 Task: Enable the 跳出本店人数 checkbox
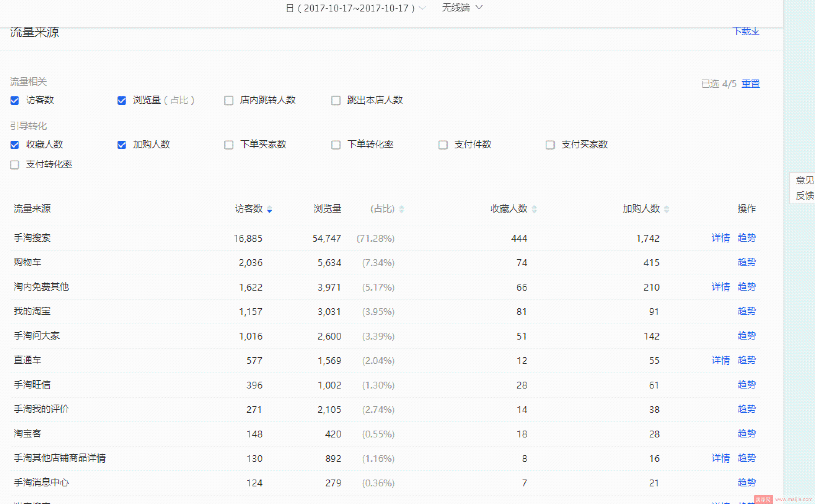(x=336, y=101)
